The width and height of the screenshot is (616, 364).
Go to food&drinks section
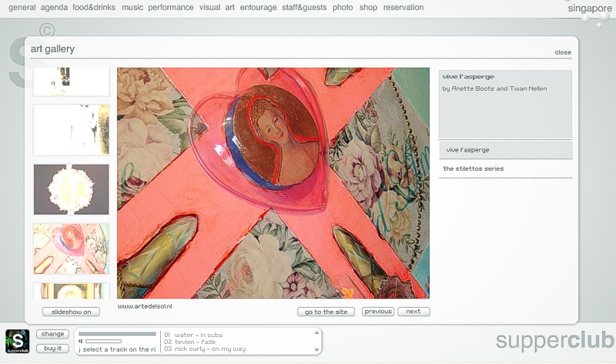coord(94,8)
